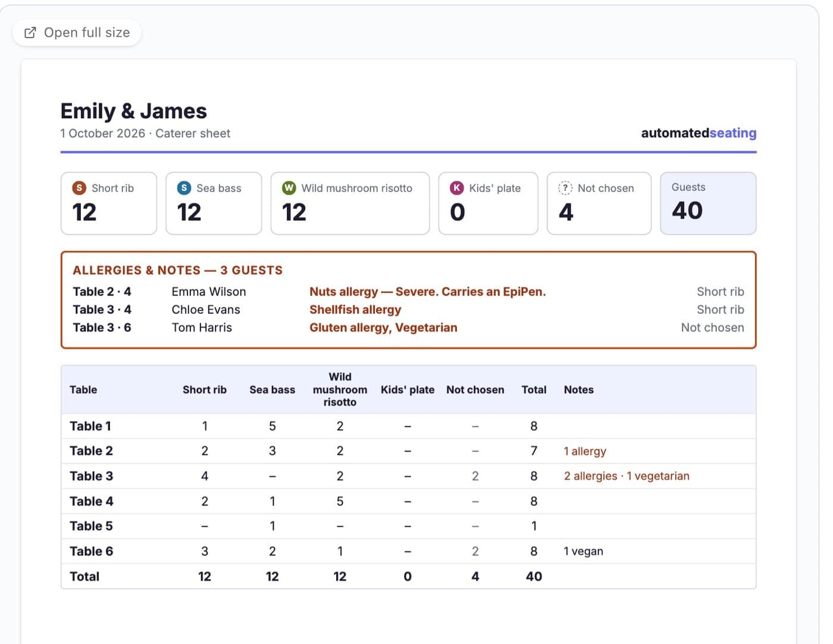Click the '1 October 2026 · Caterer sheet' subtitle
Screen dimensions: 833x644
click(145, 133)
